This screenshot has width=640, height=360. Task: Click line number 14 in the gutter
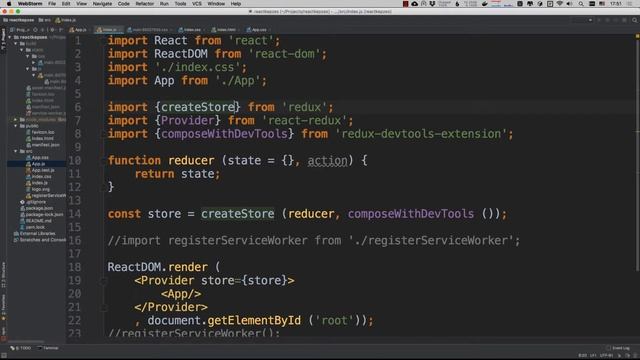point(75,214)
